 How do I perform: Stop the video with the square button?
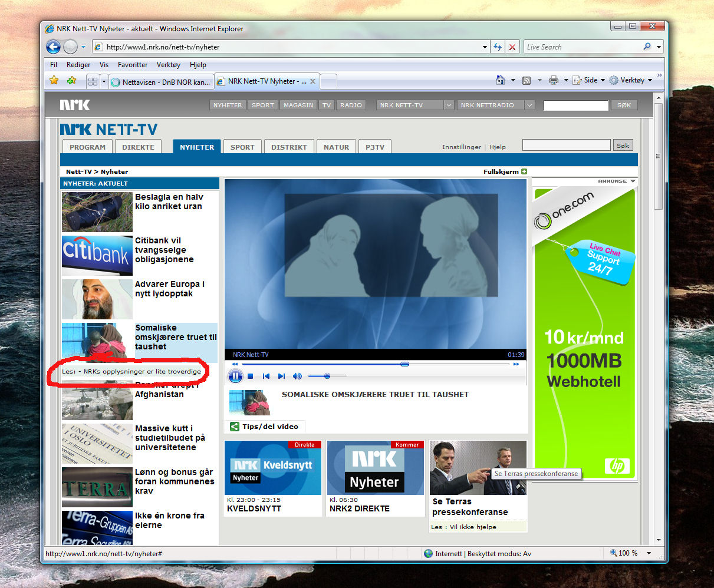click(251, 376)
